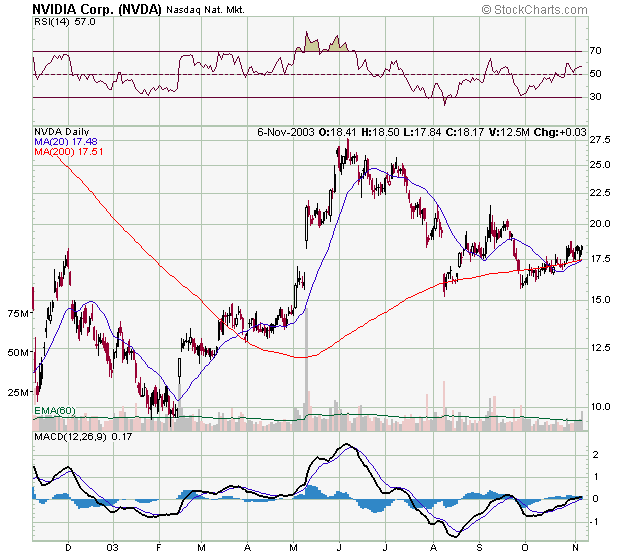The height and width of the screenshot is (558, 620).
Task: Click the Nasdaq Nat. Mkt. label
Action: coord(205,10)
